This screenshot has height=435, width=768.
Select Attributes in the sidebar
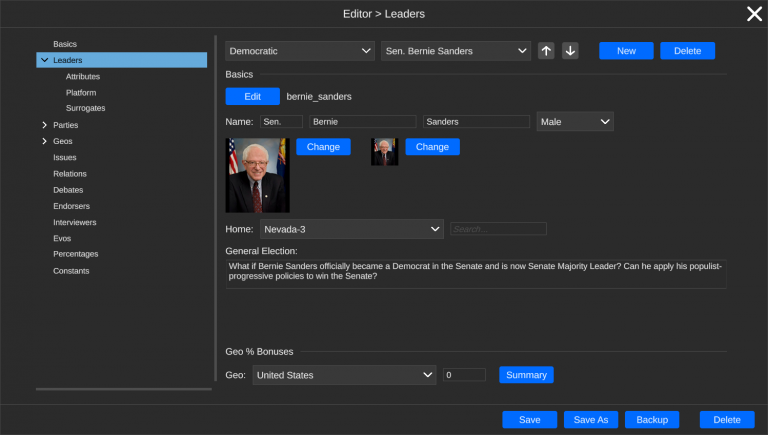83,77
